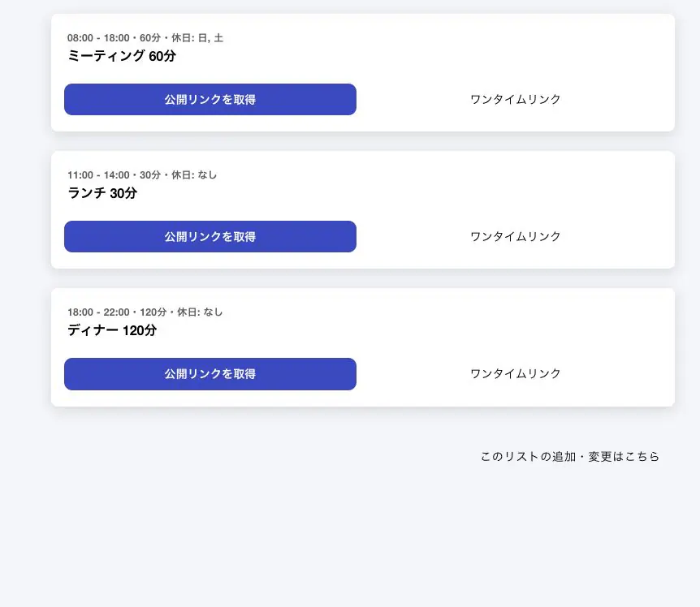Select ワンタイムリンク for ランチ 30分
Viewport: 700px width, 607px height.
pos(515,236)
